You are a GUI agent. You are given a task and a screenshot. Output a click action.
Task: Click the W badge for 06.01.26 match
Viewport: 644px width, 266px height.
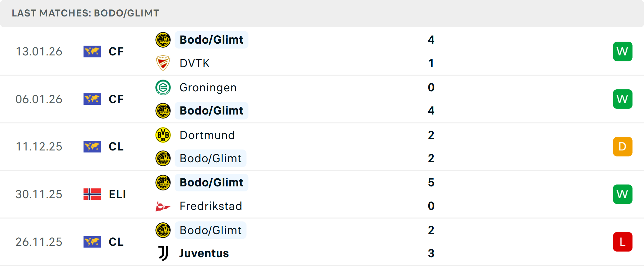623,99
